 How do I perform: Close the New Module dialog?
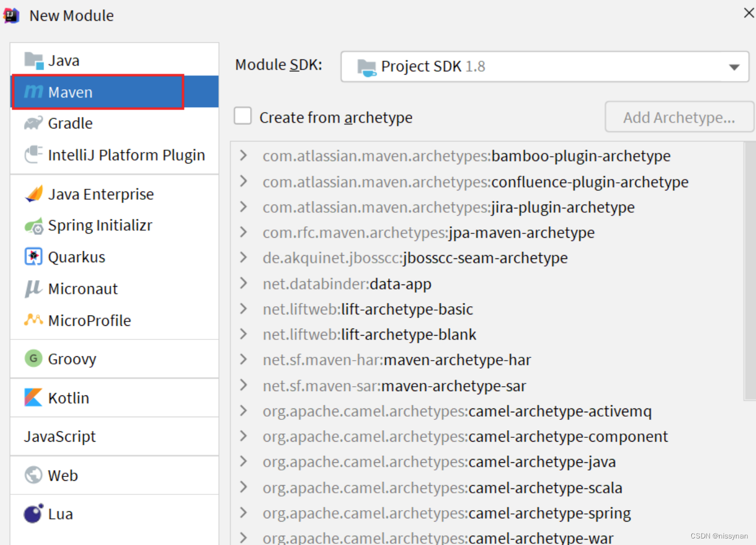[x=749, y=13]
